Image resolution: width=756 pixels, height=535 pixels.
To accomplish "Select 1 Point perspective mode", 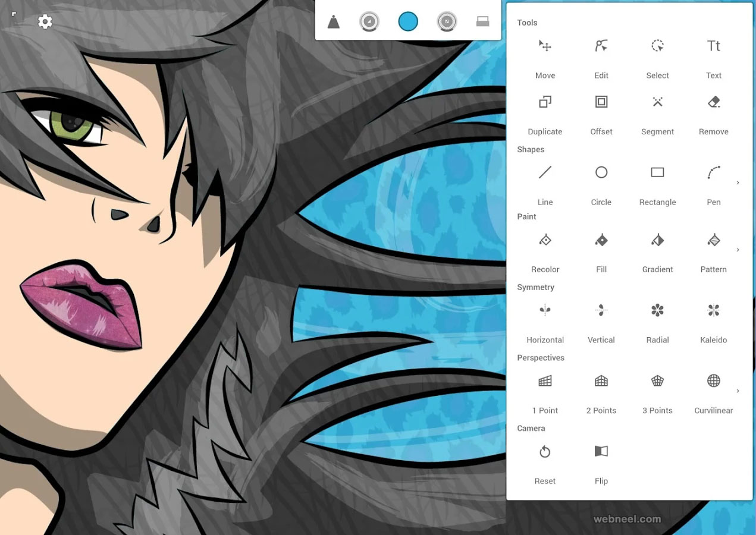I will coord(545,380).
